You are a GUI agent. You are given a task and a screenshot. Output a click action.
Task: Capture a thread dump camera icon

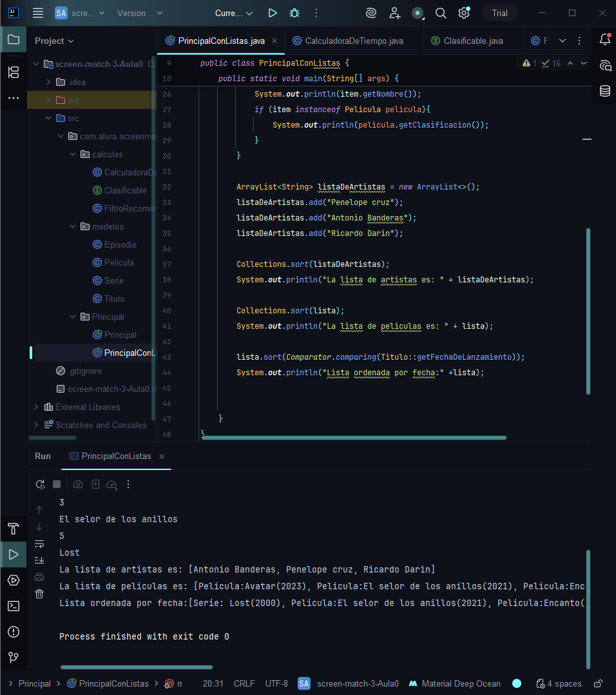(78, 484)
